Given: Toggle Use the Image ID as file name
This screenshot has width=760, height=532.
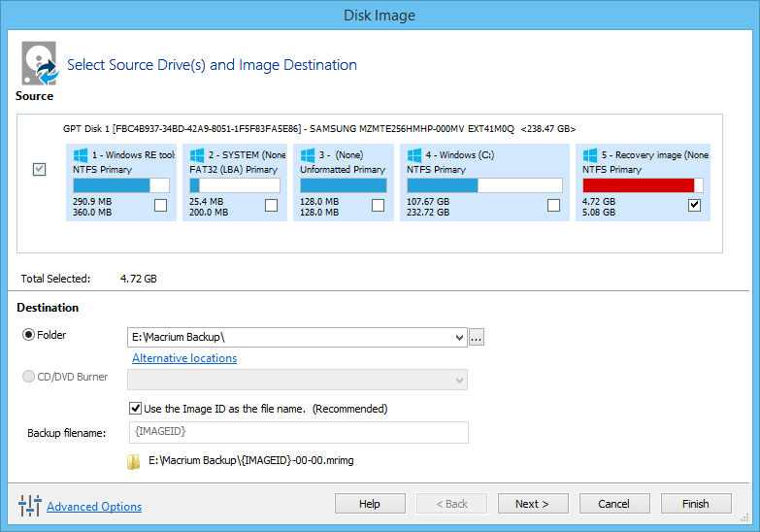Looking at the screenshot, I should click(136, 409).
